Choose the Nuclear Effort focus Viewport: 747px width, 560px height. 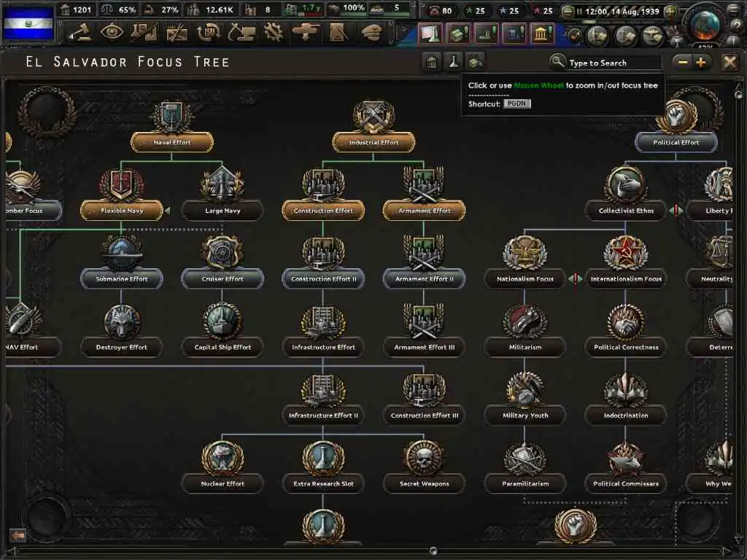tap(222, 483)
